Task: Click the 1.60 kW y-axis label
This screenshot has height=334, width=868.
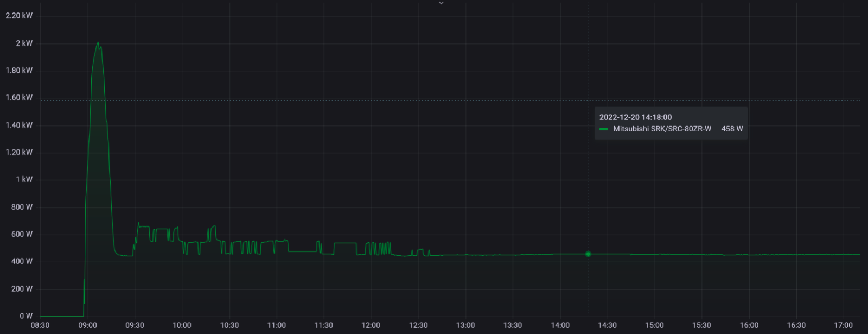Action: coord(19,98)
